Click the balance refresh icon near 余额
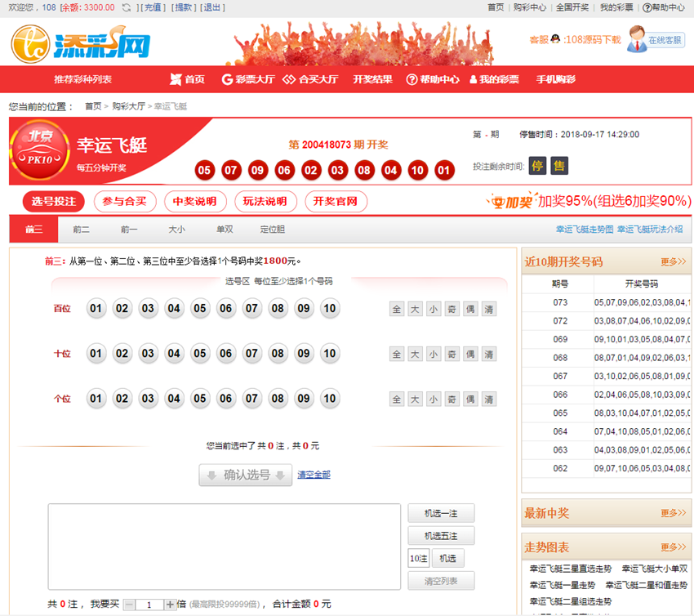Screen dimensions: 694x616 [125, 7]
